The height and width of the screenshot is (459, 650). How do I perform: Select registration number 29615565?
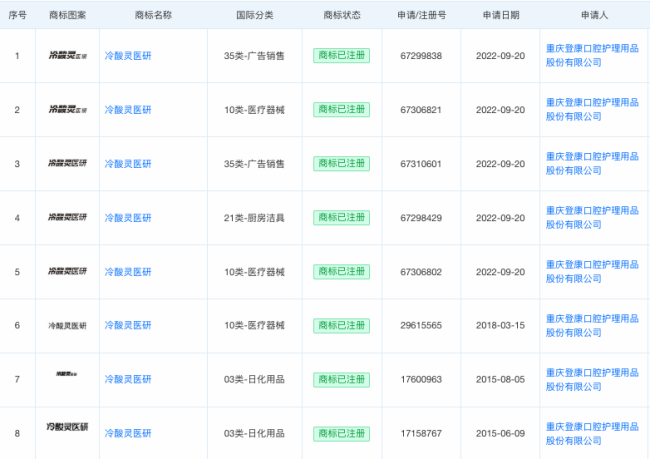pos(421,325)
